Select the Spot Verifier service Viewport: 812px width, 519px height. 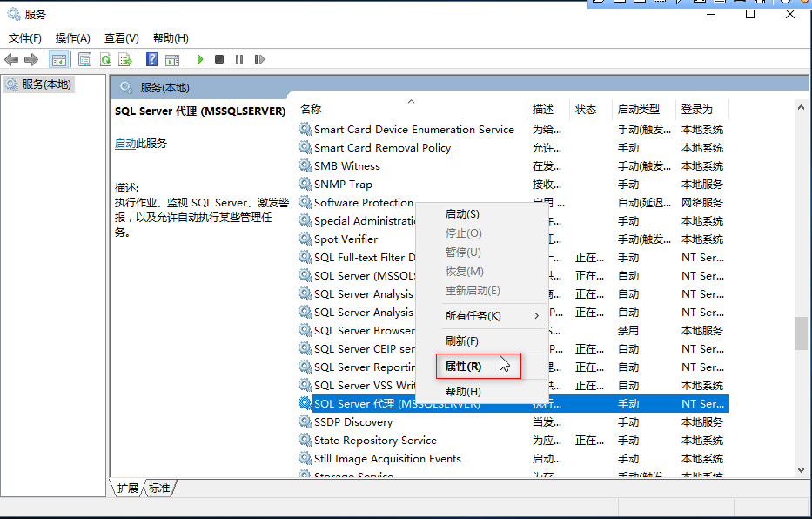click(346, 239)
